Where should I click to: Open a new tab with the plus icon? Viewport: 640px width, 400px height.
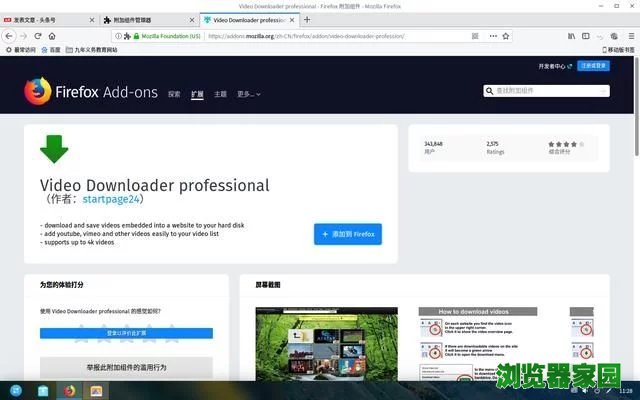[x=307, y=19]
